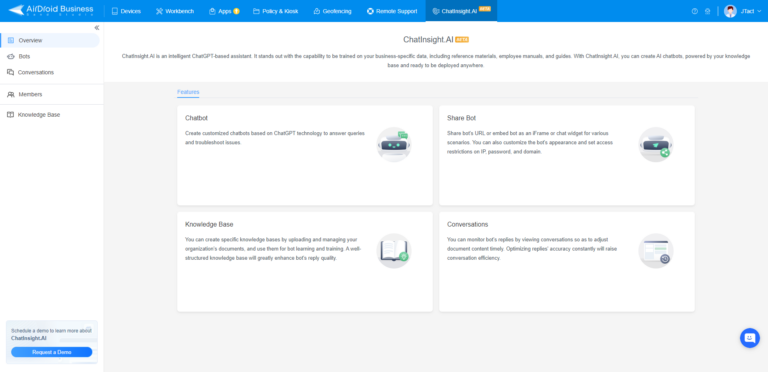The width and height of the screenshot is (768, 372).
Task: Click the Chatbot card robot illustration
Action: click(394, 144)
